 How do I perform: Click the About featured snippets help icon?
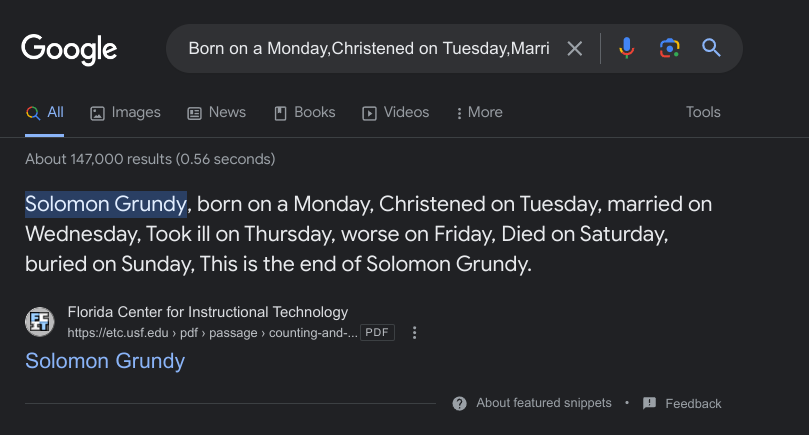click(x=460, y=403)
